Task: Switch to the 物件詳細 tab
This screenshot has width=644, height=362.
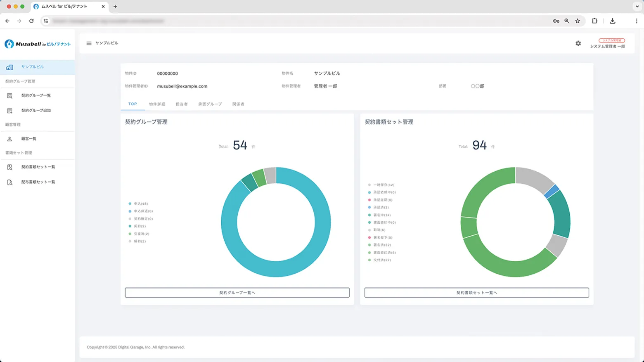Action: click(x=157, y=104)
